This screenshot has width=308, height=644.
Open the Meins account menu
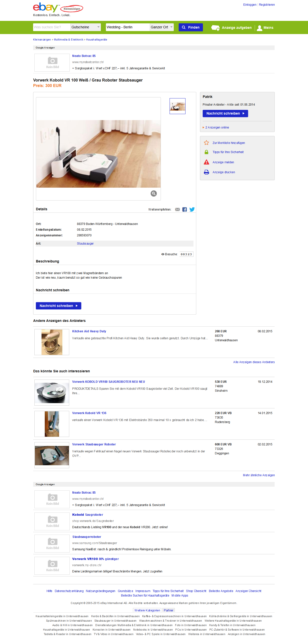pos(265,28)
